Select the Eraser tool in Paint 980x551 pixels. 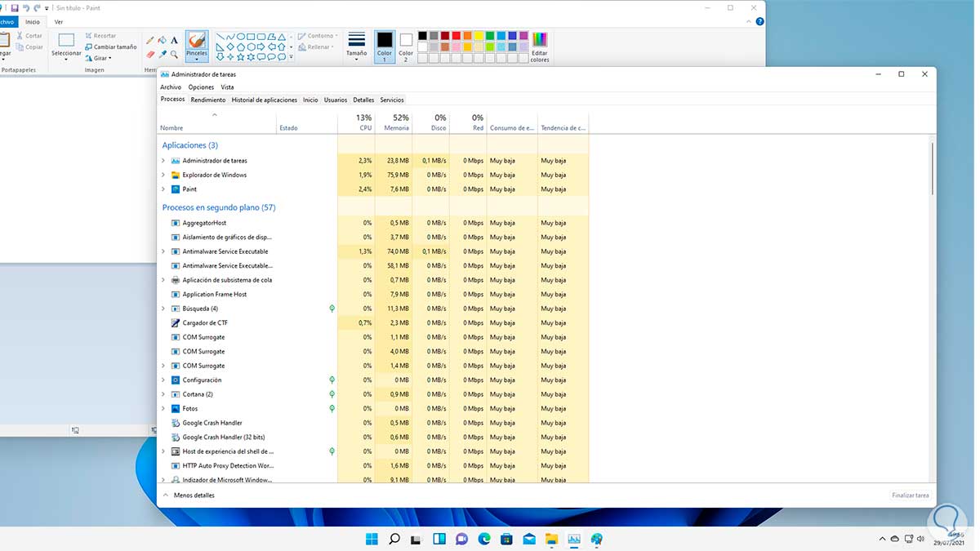tap(149, 54)
